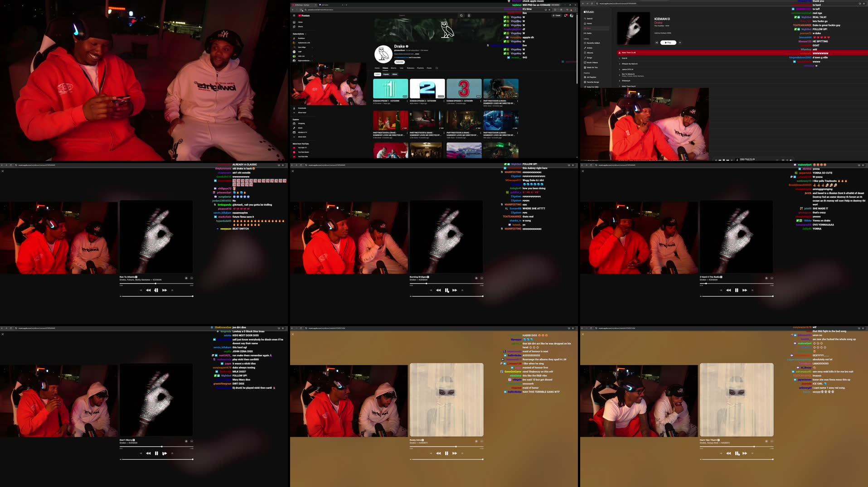Open Drake artist link on ICEMAN album

pyautogui.click(x=658, y=23)
